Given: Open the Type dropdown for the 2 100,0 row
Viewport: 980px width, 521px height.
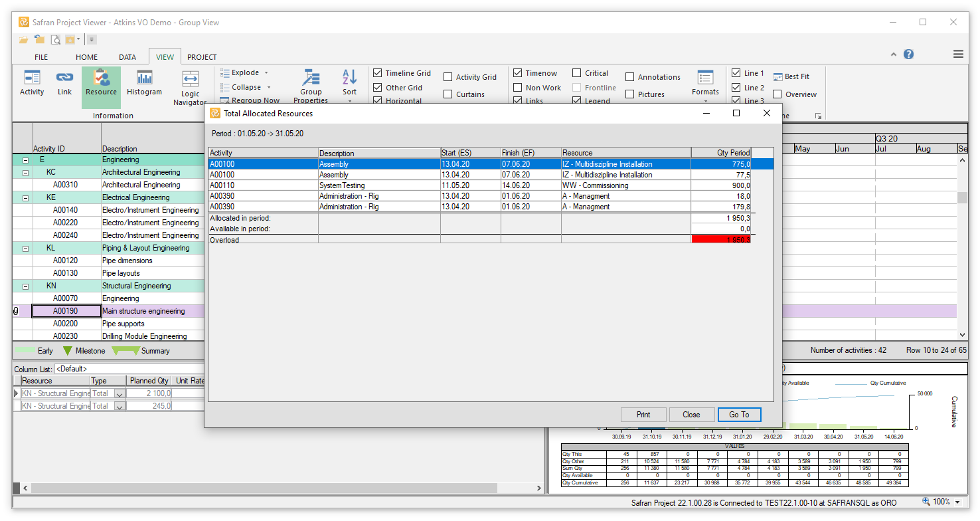Looking at the screenshot, I should [x=120, y=393].
